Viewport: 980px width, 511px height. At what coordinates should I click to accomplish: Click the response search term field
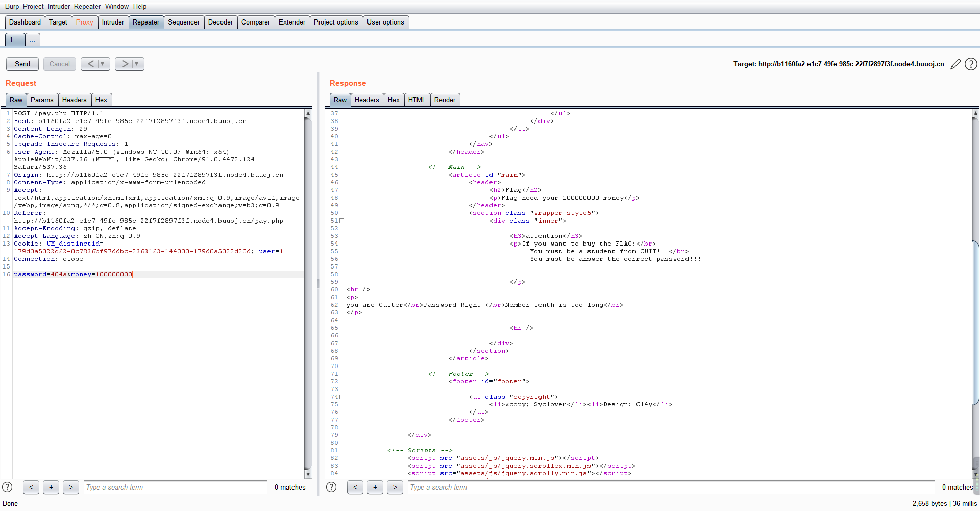tap(671, 487)
